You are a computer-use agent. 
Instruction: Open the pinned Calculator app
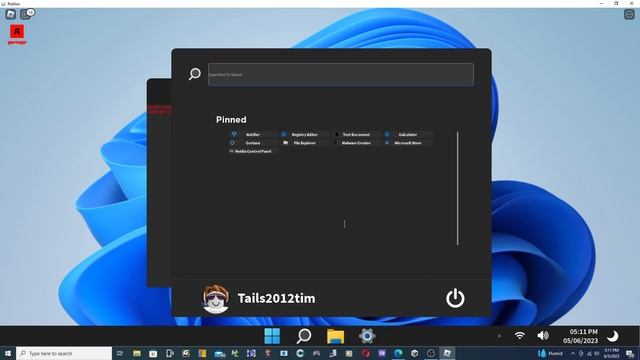(408, 134)
